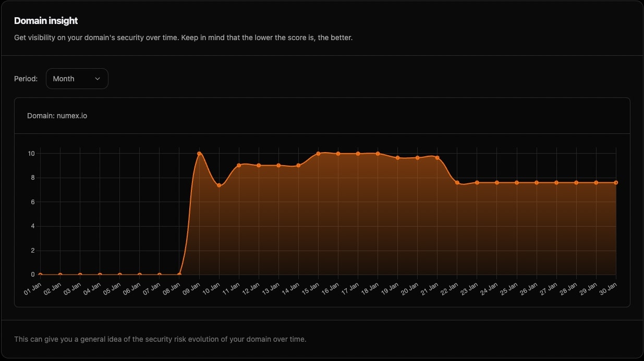Click the Period label text

tap(26, 78)
